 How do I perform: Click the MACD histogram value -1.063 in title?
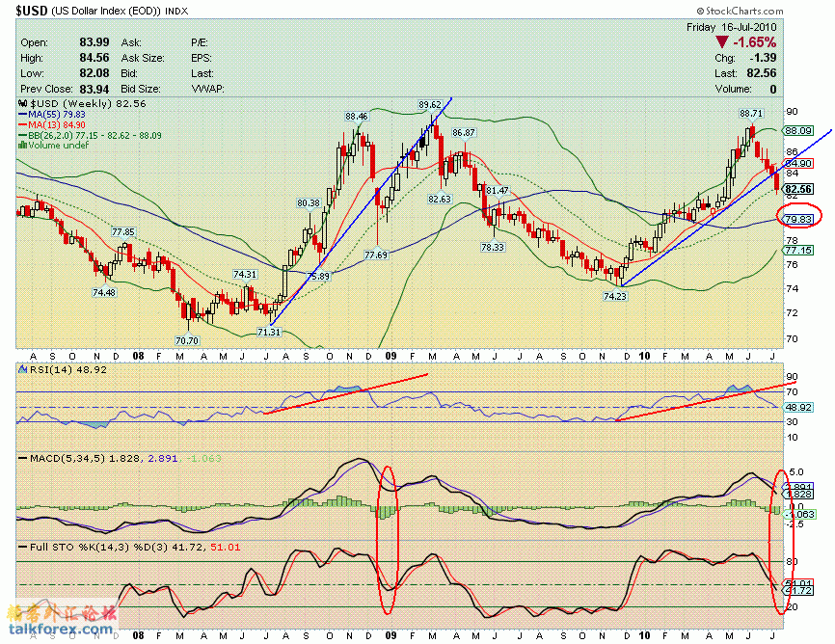click(204, 458)
